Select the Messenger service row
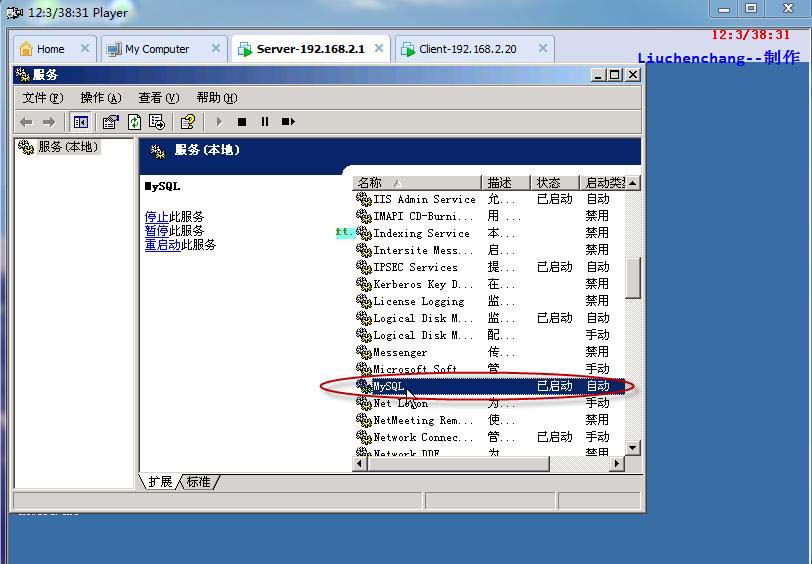This screenshot has height=564, width=812. (x=489, y=353)
